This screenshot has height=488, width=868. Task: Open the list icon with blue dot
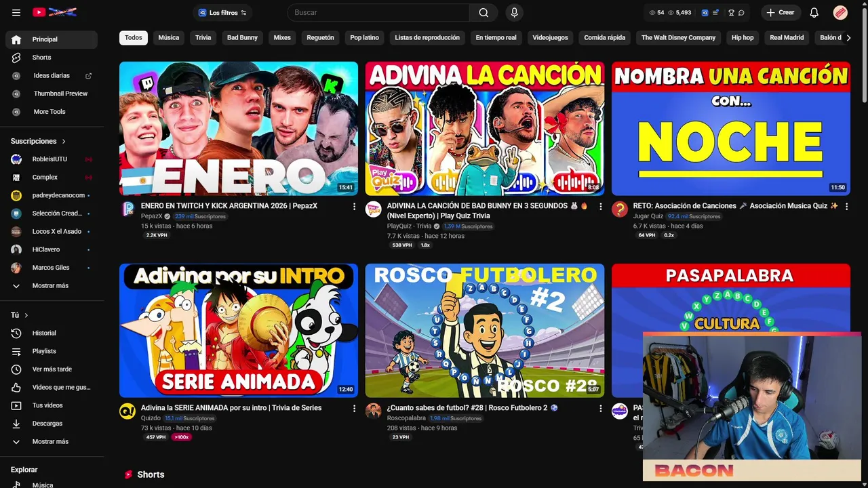715,12
